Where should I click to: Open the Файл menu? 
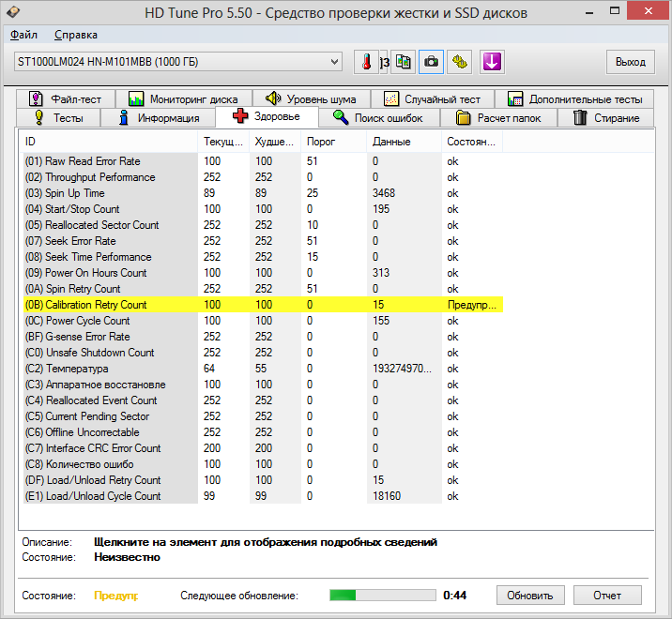(x=23, y=35)
